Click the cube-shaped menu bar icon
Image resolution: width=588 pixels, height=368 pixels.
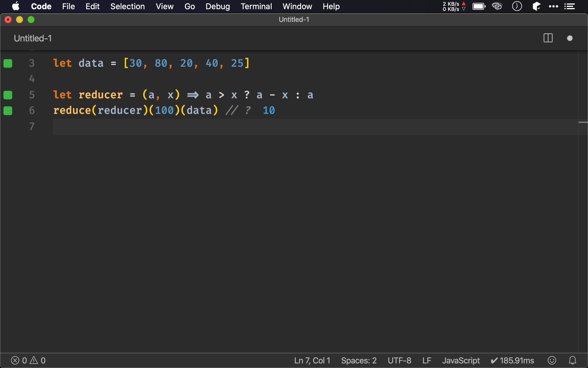(536, 6)
